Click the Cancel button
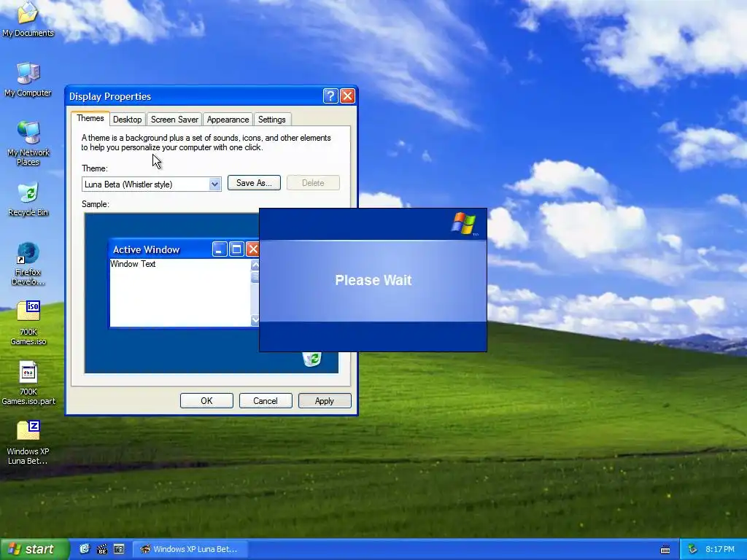The width and height of the screenshot is (747, 560). tap(266, 401)
